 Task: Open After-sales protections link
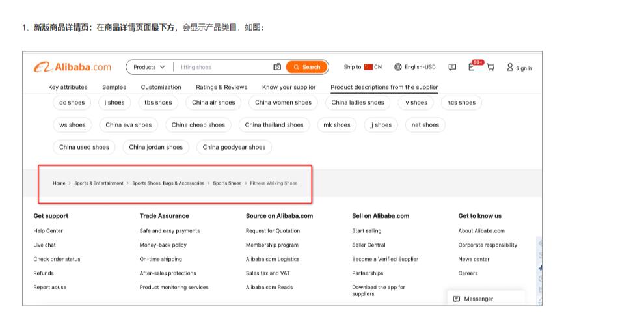coord(168,273)
